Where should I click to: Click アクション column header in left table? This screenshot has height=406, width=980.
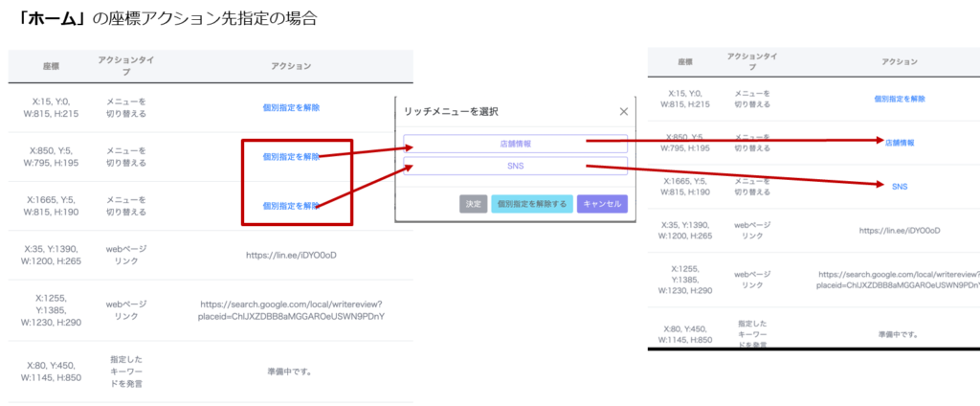click(x=292, y=66)
